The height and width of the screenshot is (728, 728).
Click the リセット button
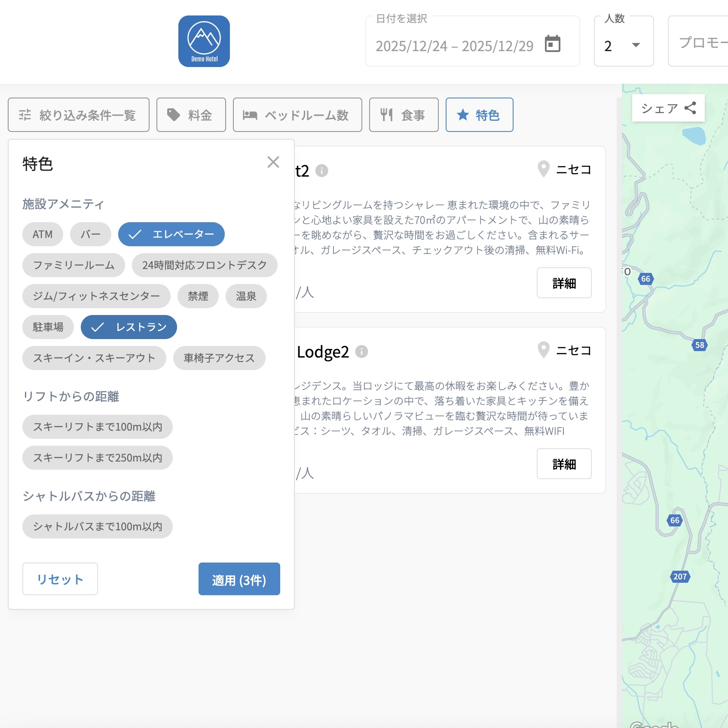tap(60, 579)
